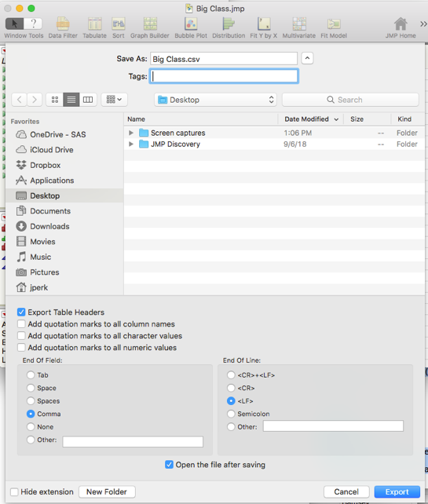Image resolution: width=428 pixels, height=504 pixels.
Task: Enable quotation marks on all numeric values
Action: pos(21,348)
